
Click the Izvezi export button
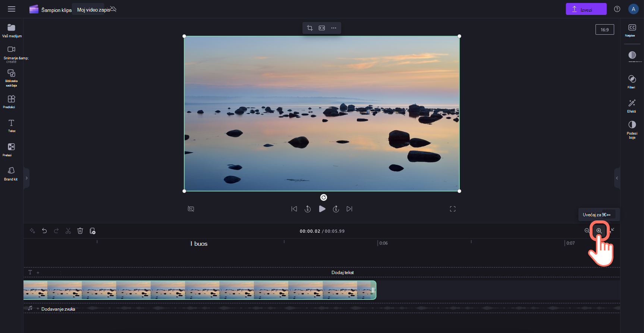tap(586, 9)
